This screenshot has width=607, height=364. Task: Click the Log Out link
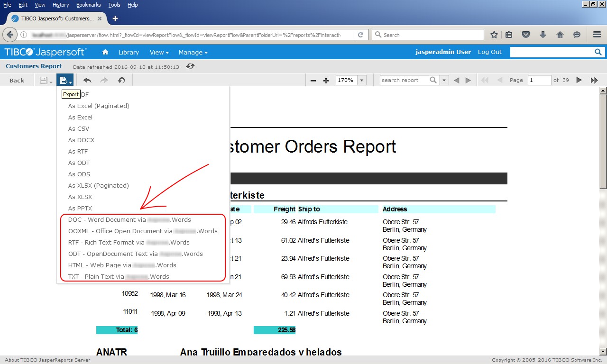(489, 52)
